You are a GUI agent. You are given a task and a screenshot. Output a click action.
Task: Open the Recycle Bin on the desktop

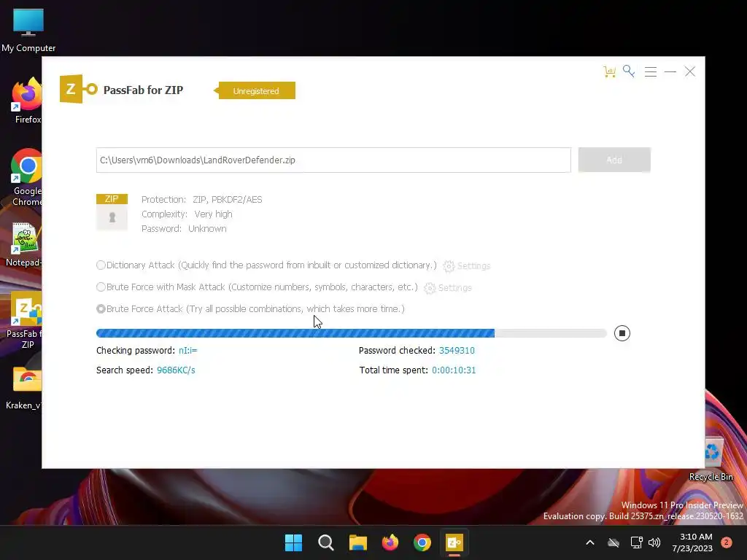711,459
